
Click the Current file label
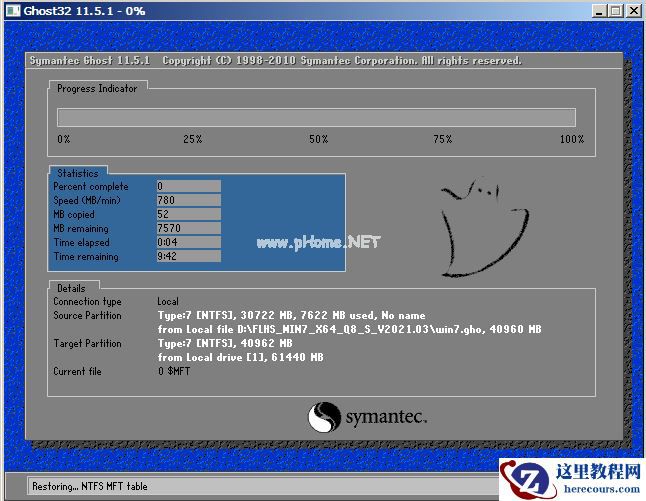(77, 372)
